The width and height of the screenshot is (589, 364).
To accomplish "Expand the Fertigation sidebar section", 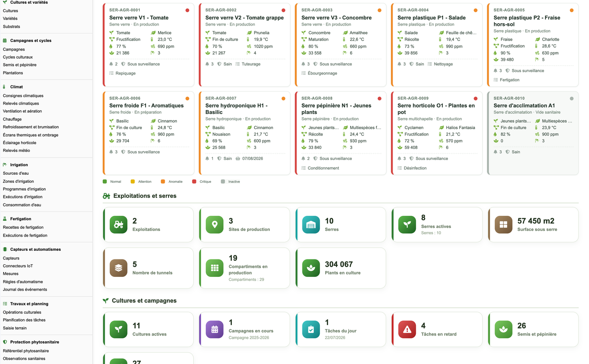I will [20, 219].
